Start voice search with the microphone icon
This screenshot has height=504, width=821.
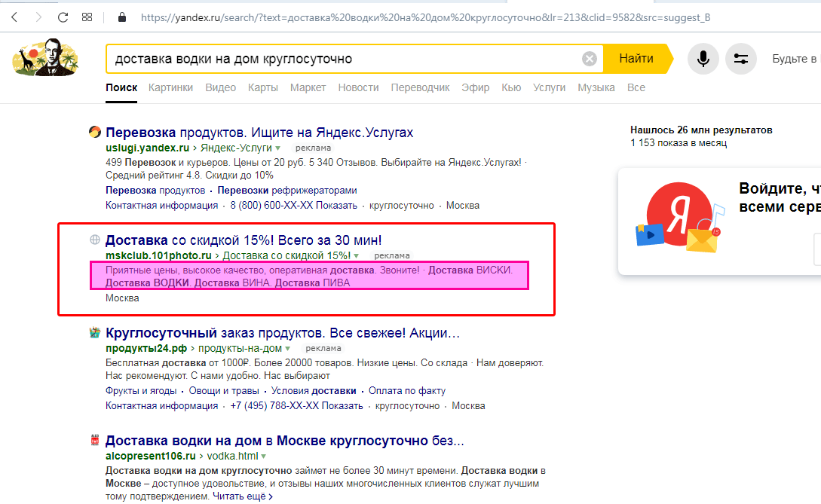703,59
